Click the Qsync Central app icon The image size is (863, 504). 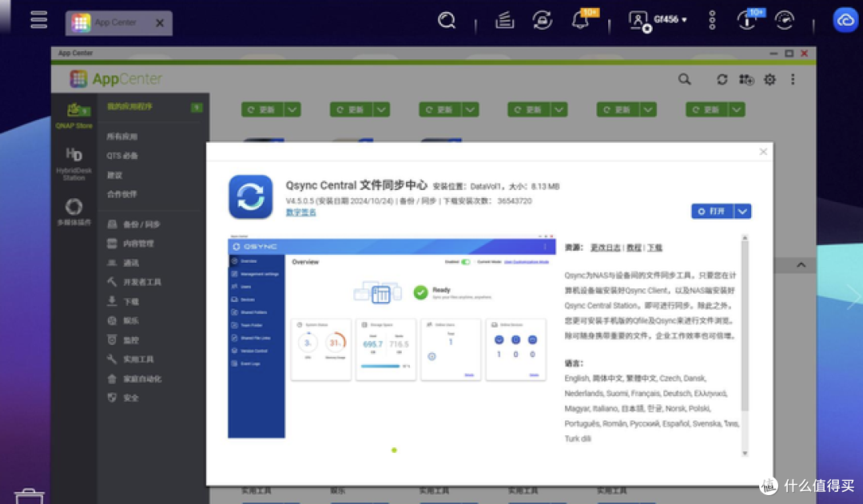pyautogui.click(x=250, y=197)
